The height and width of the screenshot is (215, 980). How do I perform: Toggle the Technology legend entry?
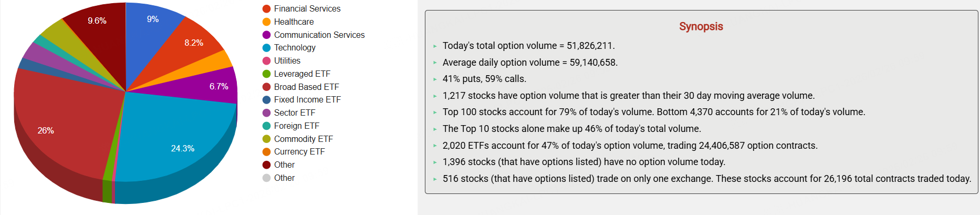[294, 48]
